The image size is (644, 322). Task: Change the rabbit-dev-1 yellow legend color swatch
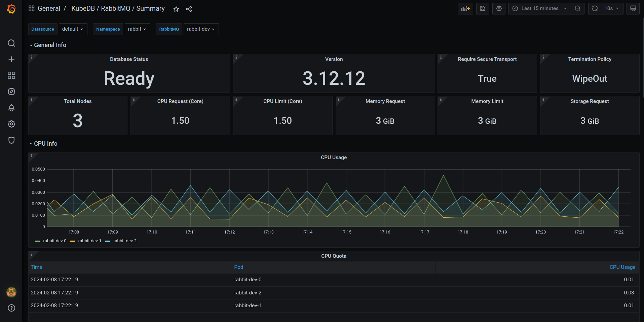click(x=73, y=241)
